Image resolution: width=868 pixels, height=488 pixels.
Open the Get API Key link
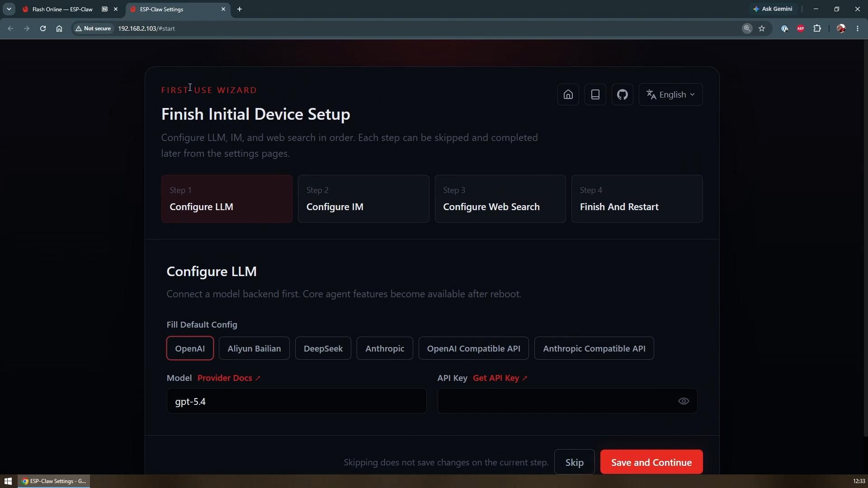tap(500, 378)
